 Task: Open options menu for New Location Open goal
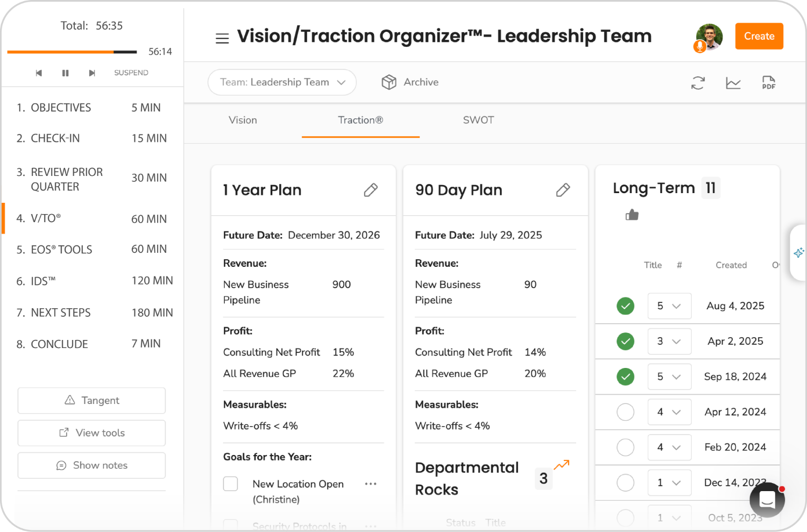pos(371,484)
